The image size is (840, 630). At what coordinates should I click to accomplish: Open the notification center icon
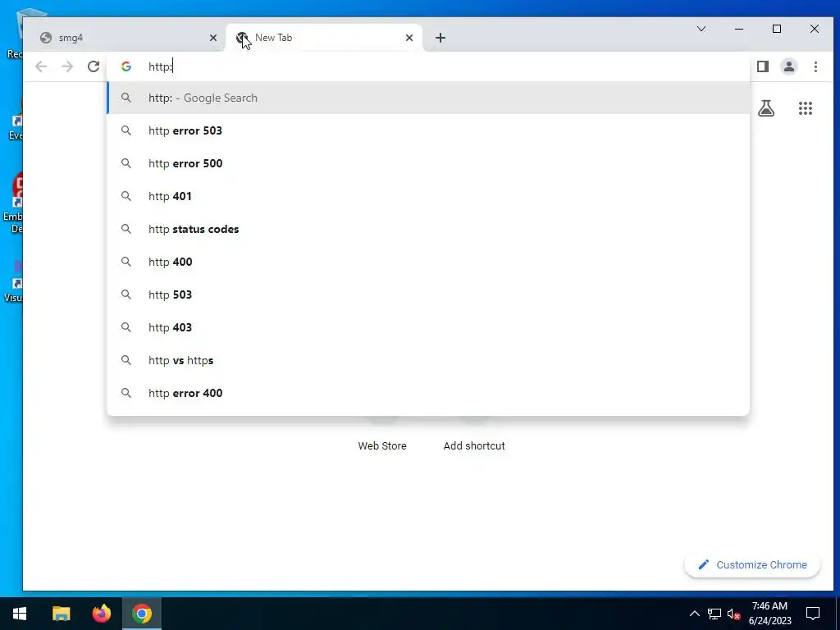(x=813, y=614)
